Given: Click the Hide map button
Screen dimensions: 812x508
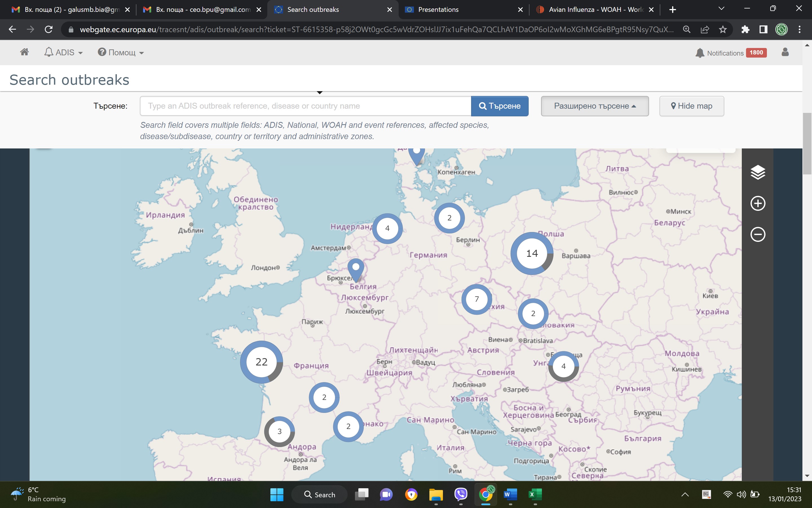Looking at the screenshot, I should click(692, 106).
